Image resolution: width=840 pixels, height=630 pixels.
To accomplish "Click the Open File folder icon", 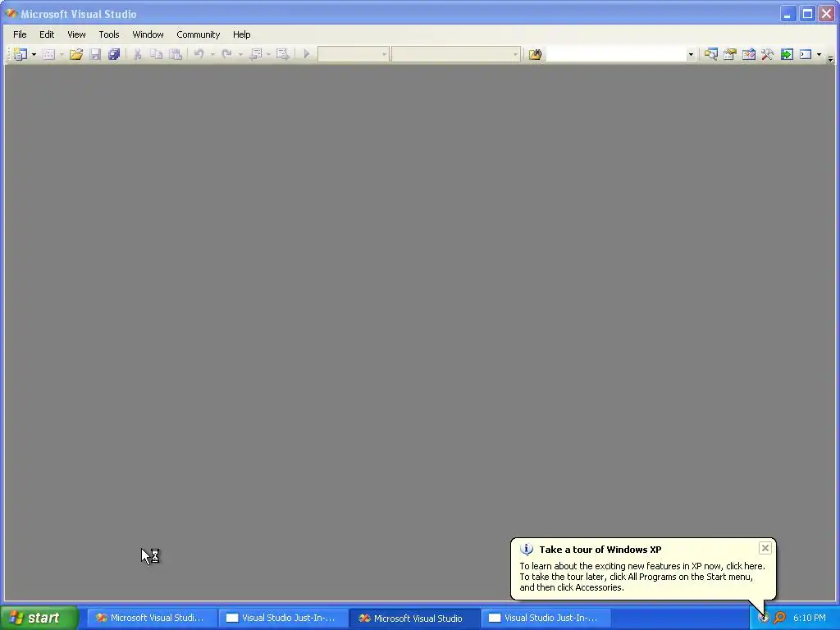I will point(76,54).
